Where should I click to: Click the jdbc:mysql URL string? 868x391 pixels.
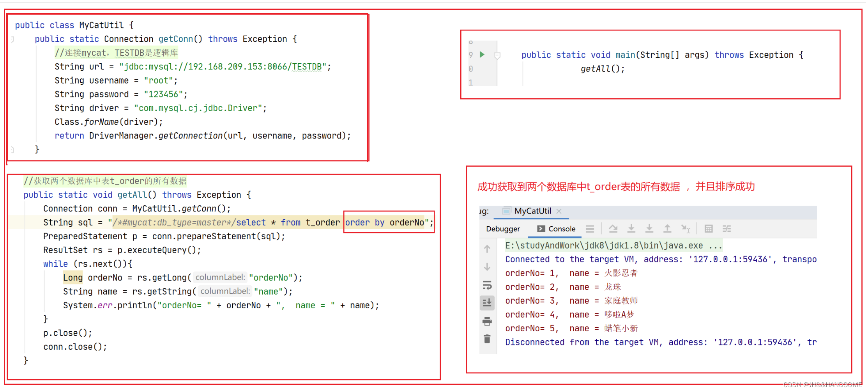(223, 67)
